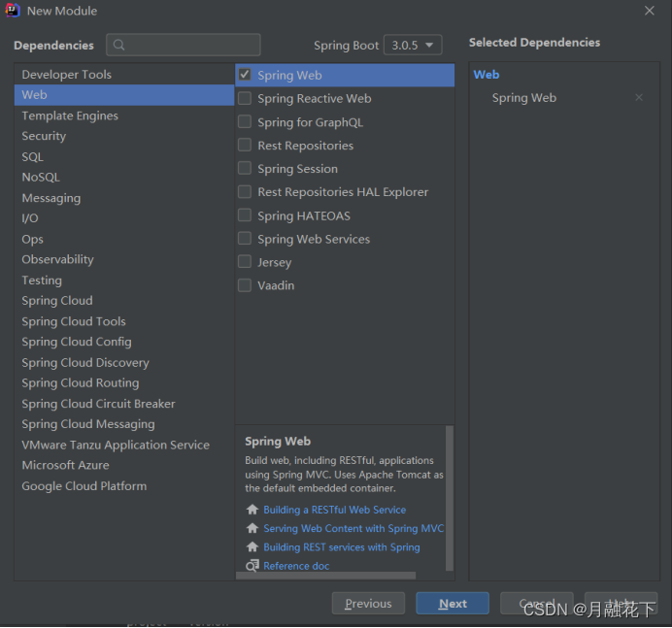Tick the Rest Repositories checkbox
Viewport: 672px width, 628px height.
tap(245, 145)
